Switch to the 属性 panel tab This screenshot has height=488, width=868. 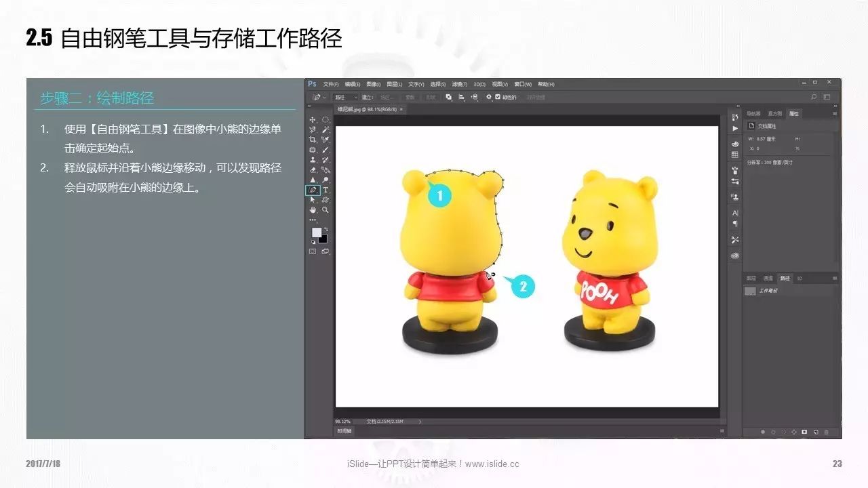pyautogui.click(x=793, y=113)
